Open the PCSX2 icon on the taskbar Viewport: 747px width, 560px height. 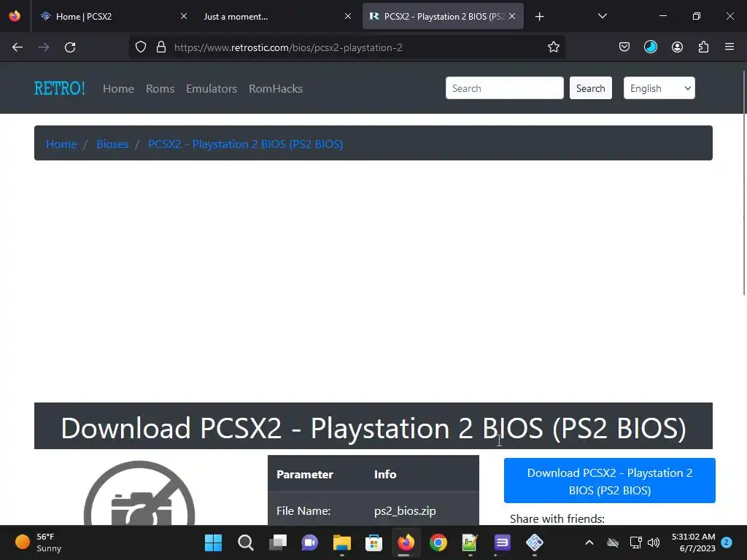click(535, 542)
